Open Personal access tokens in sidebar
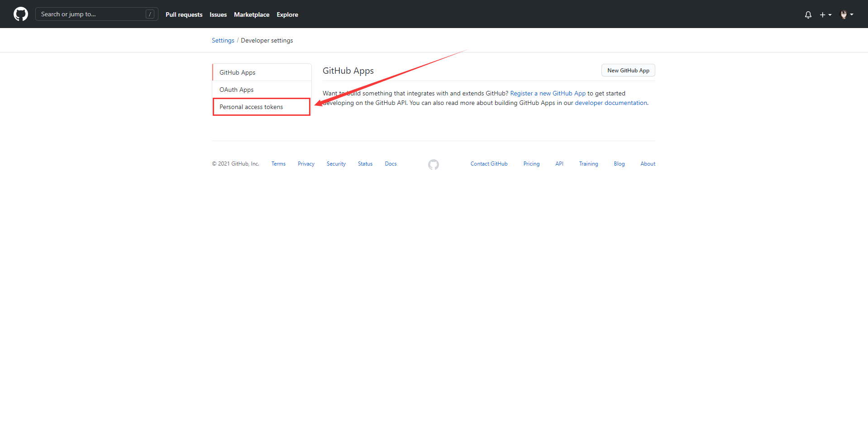This screenshot has height=437, width=868. pos(262,107)
